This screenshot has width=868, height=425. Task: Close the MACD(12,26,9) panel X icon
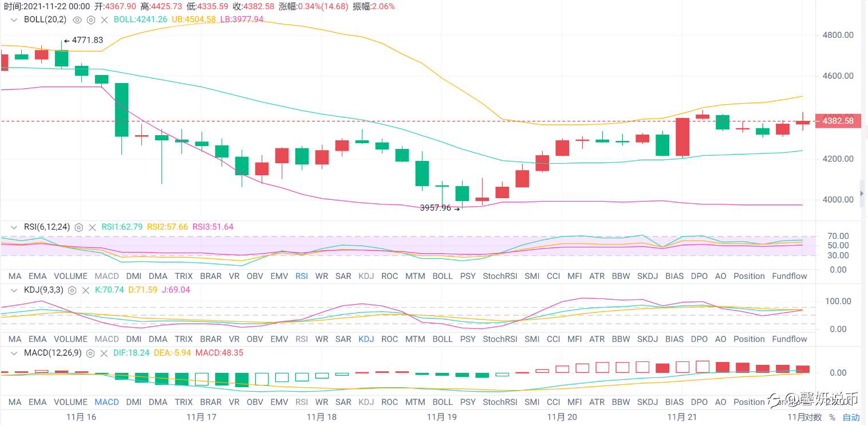104,353
